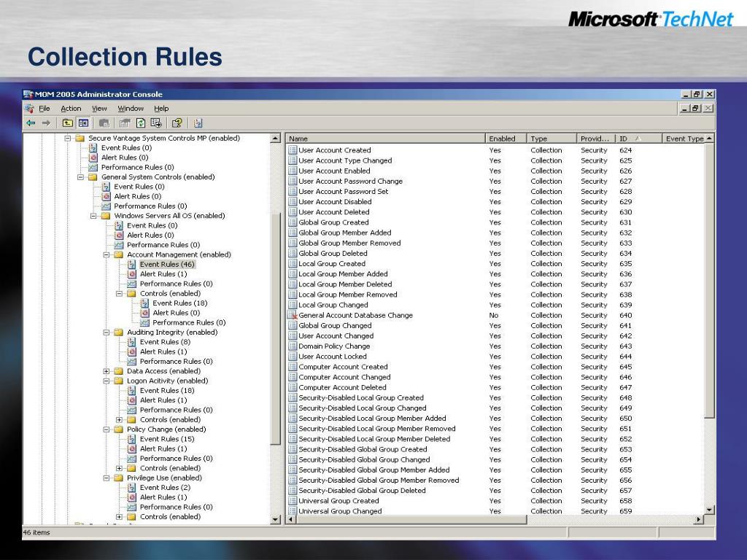Click the disabled rule icon of General Account Database Change

[x=293, y=315]
